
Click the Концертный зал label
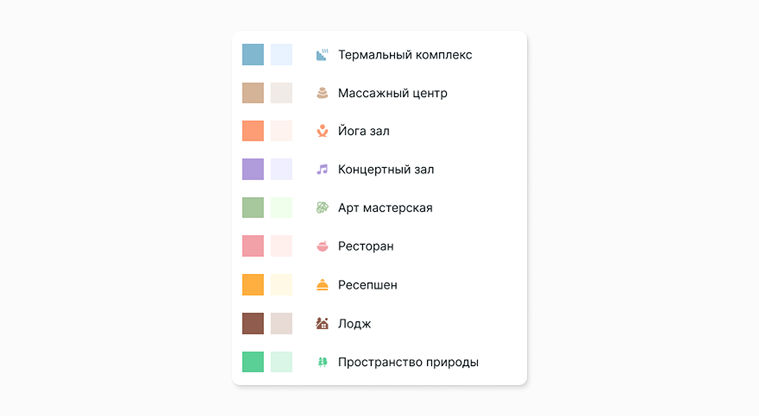coord(386,170)
